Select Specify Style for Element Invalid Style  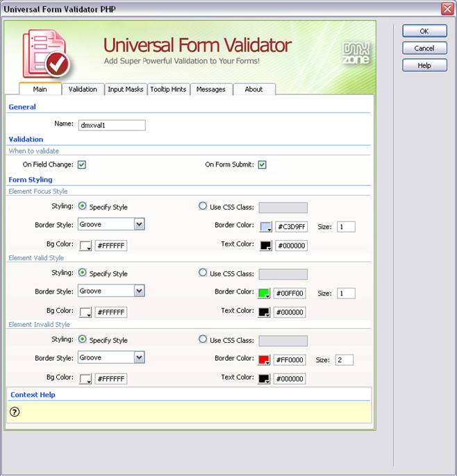[82, 339]
